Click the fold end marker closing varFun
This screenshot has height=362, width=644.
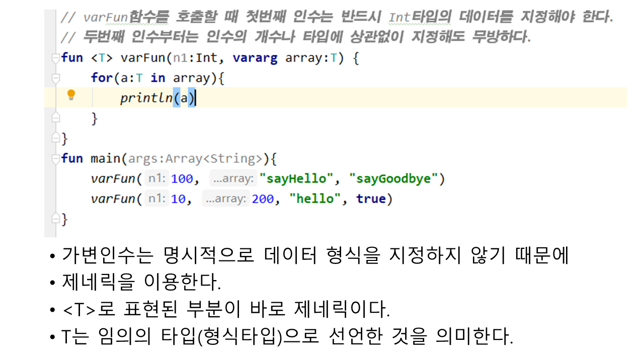[x=56, y=138]
